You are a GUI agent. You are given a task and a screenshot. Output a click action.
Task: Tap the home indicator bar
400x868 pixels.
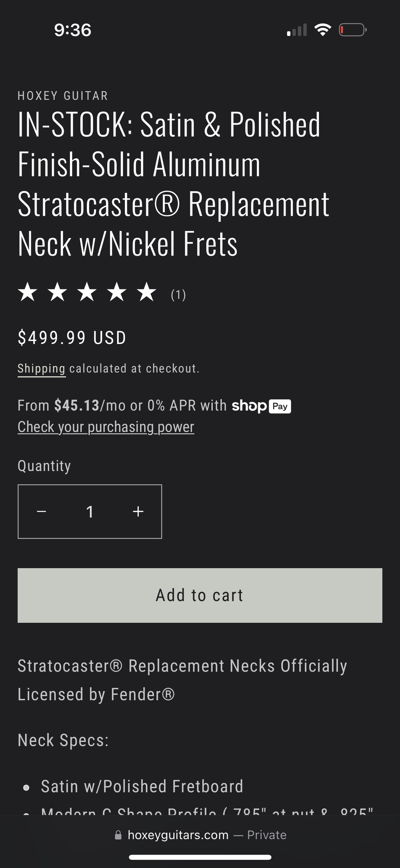pos(200,857)
